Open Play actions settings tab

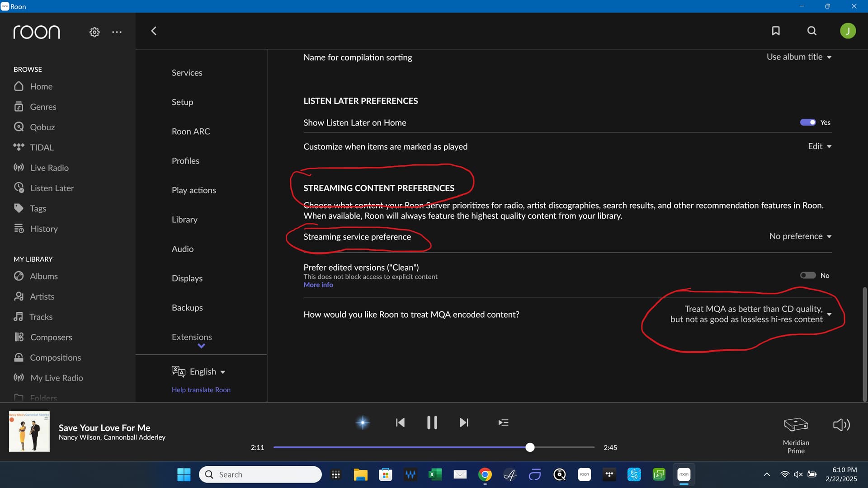tap(193, 190)
